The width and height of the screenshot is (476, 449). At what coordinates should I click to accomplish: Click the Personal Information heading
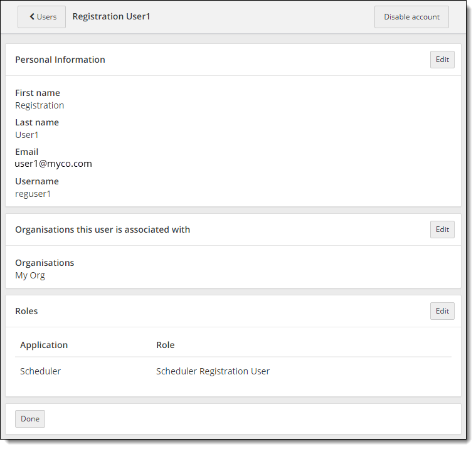[60, 60]
